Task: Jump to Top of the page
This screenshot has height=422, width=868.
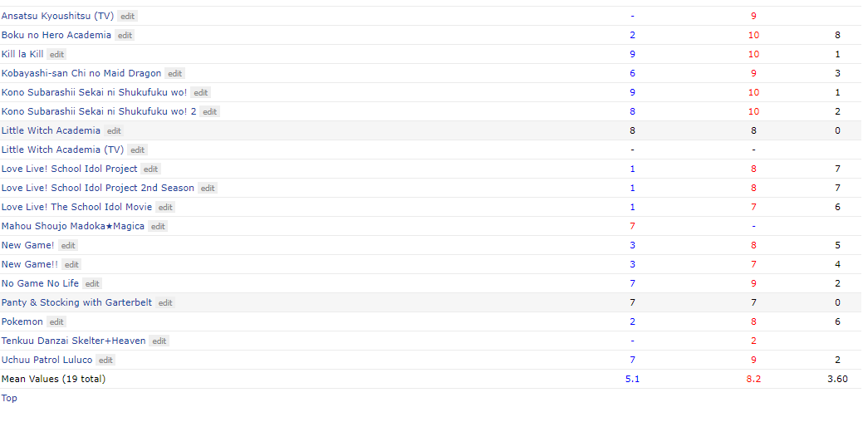Action: pyautogui.click(x=9, y=398)
